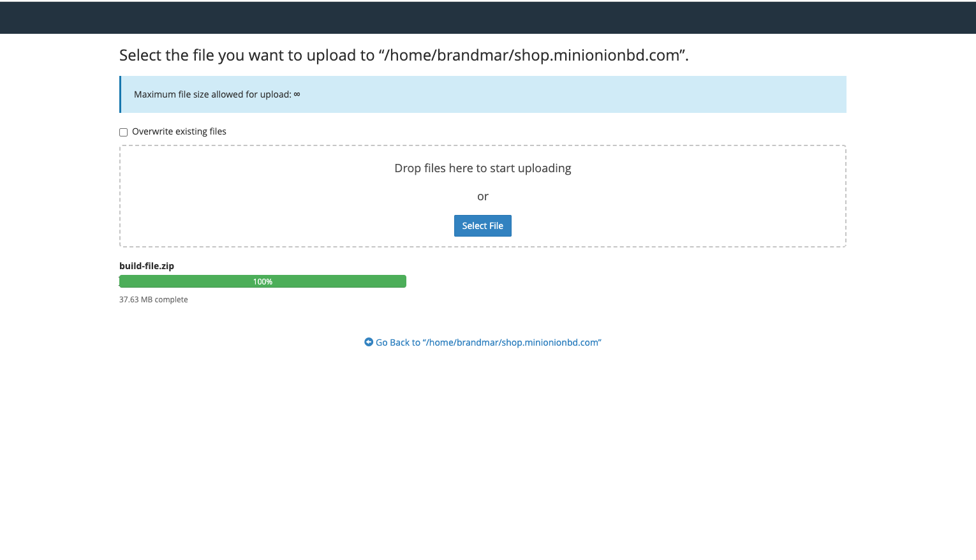Open the Go Back to shop.minionionbd.com link
The height and width of the screenshot is (560, 976).
488,343
